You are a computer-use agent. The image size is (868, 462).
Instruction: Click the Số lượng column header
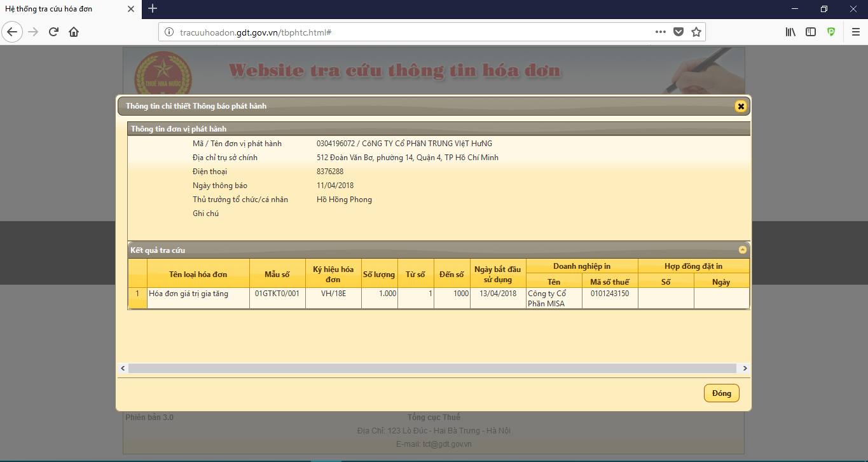pos(379,275)
